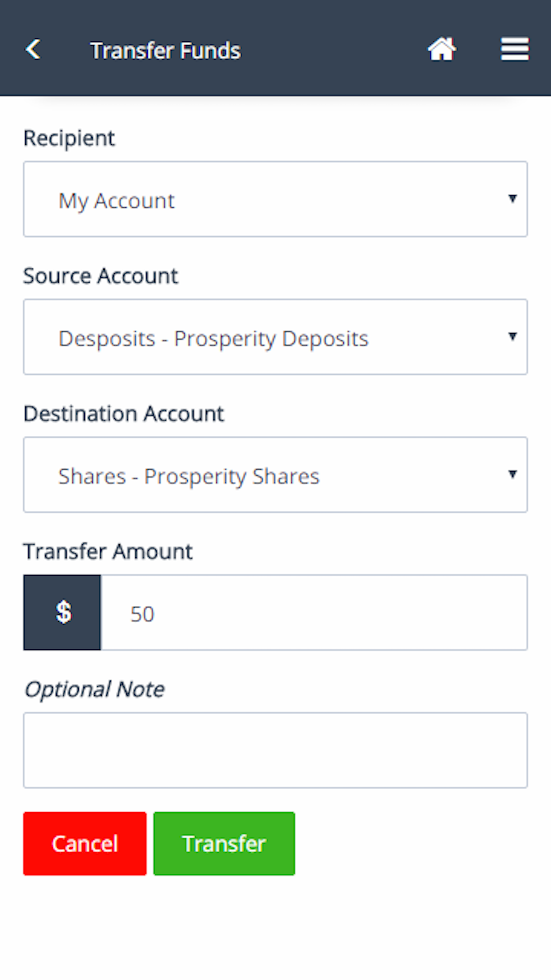Expand the Source Account dropdown
This screenshot has height=980, width=551.
point(275,337)
